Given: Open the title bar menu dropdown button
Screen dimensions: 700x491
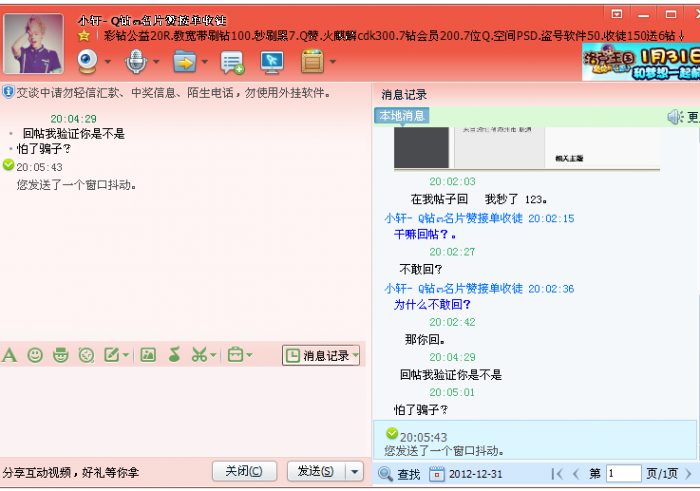Looking at the screenshot, I should pyautogui.click(x=617, y=14).
